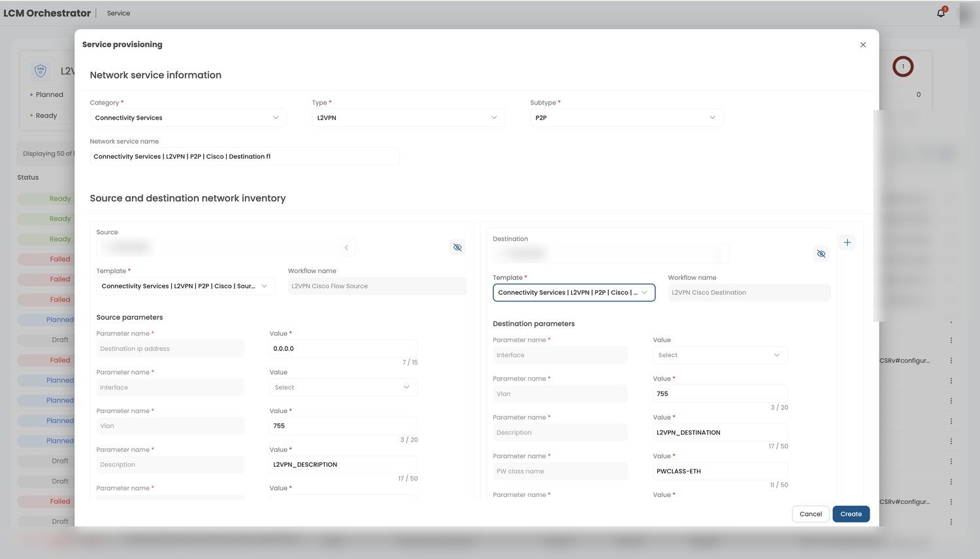Toggle visibility eye for Destination
980x559 pixels.
click(821, 254)
